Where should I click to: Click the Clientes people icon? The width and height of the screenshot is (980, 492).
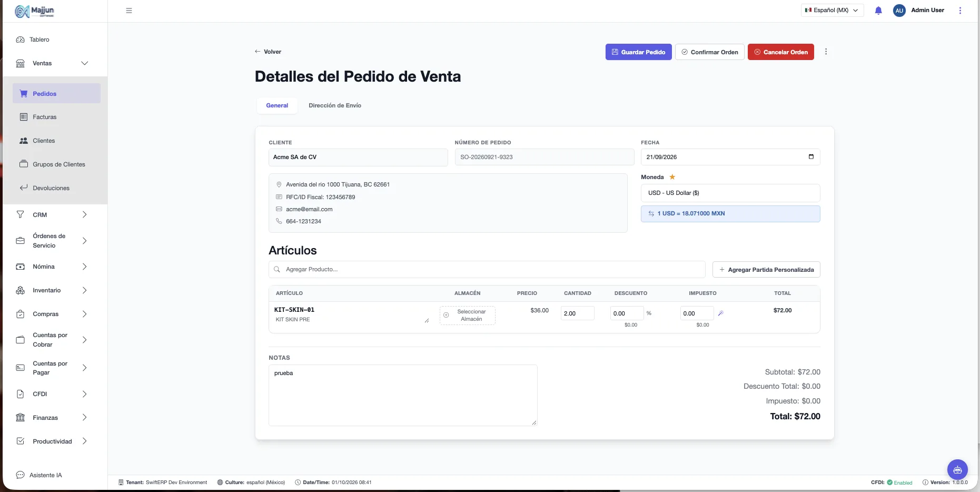24,141
